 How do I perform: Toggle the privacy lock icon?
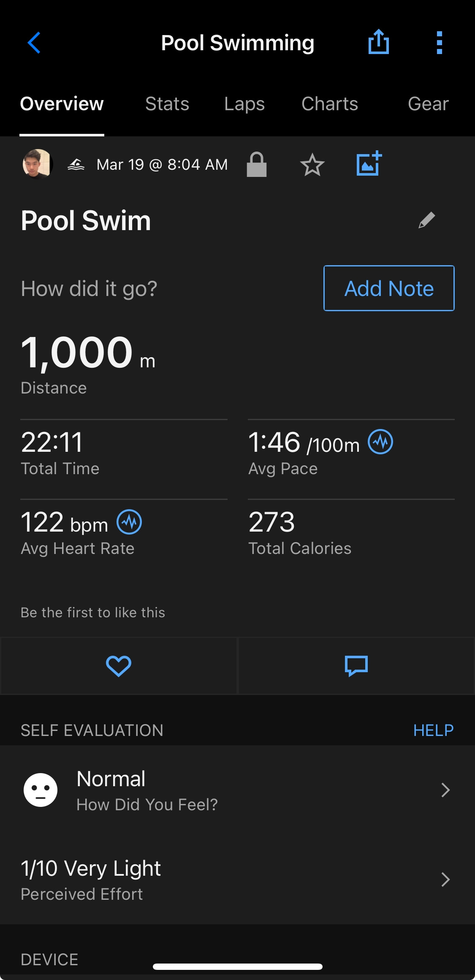pos(257,164)
